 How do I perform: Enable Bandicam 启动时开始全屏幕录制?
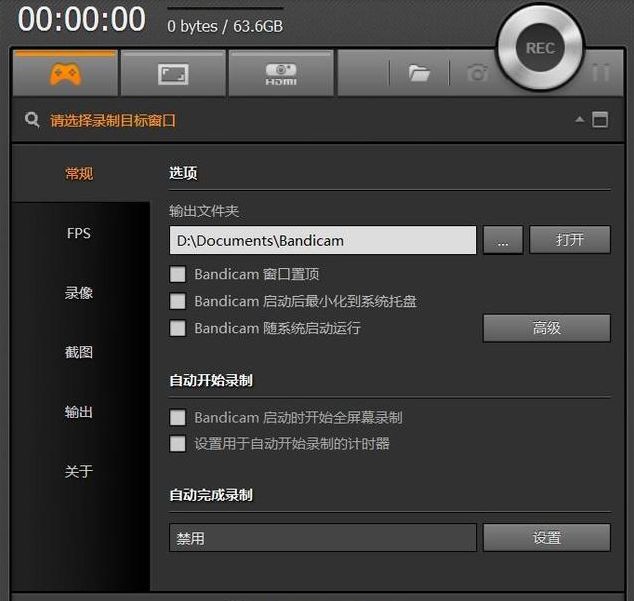[x=178, y=418]
